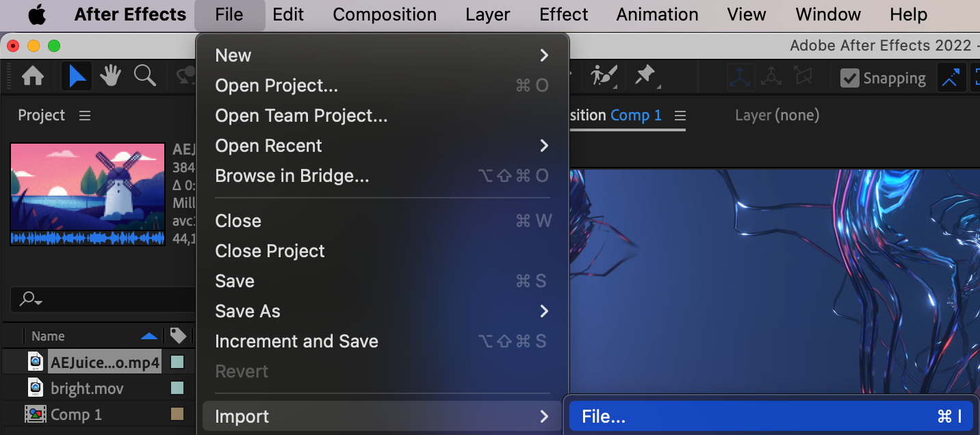Select the Puppet Pin tool
The width and height of the screenshot is (980, 435).
[x=645, y=75]
